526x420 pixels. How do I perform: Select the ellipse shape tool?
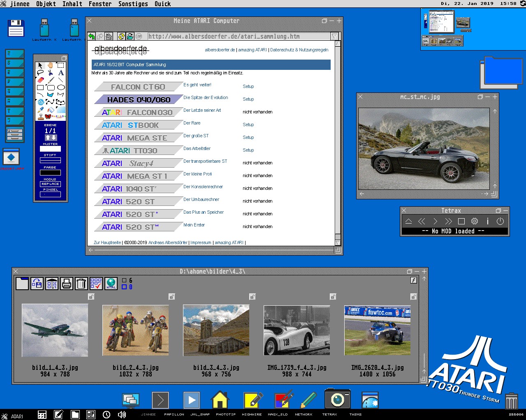click(x=60, y=88)
